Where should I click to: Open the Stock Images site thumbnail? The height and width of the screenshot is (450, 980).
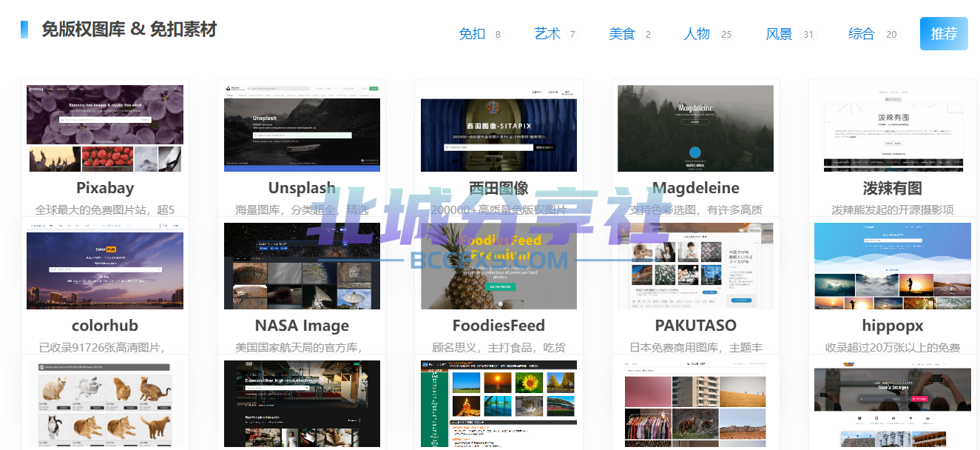click(893, 404)
